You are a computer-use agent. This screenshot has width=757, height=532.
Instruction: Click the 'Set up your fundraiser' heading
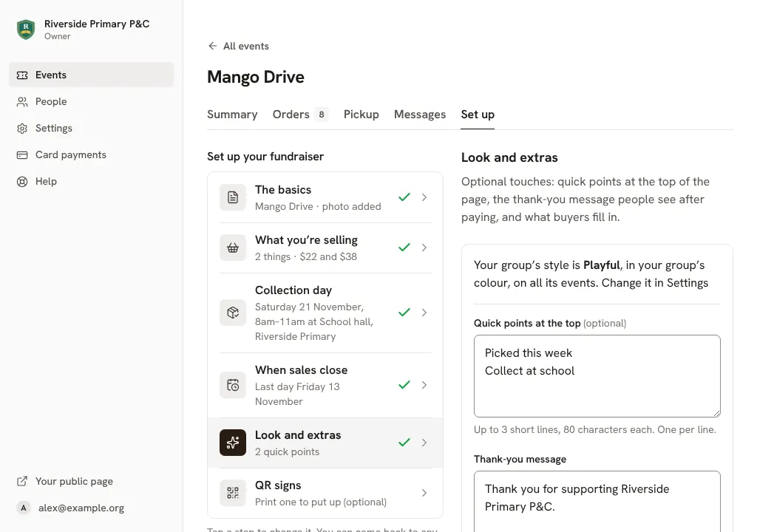click(x=265, y=157)
